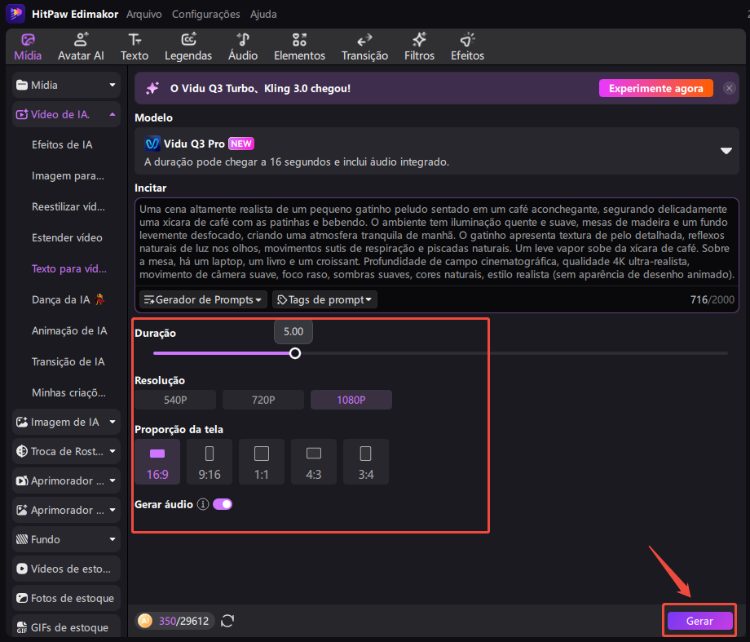Screen dimensions: 750x642
Task: Select 1080P resolution
Action: coord(351,400)
